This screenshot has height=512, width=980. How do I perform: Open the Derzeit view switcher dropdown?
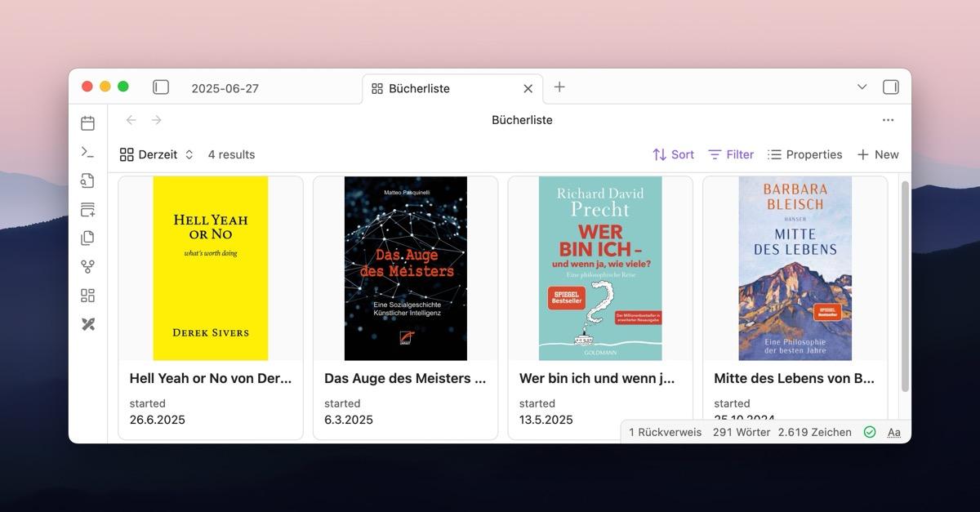click(x=157, y=154)
